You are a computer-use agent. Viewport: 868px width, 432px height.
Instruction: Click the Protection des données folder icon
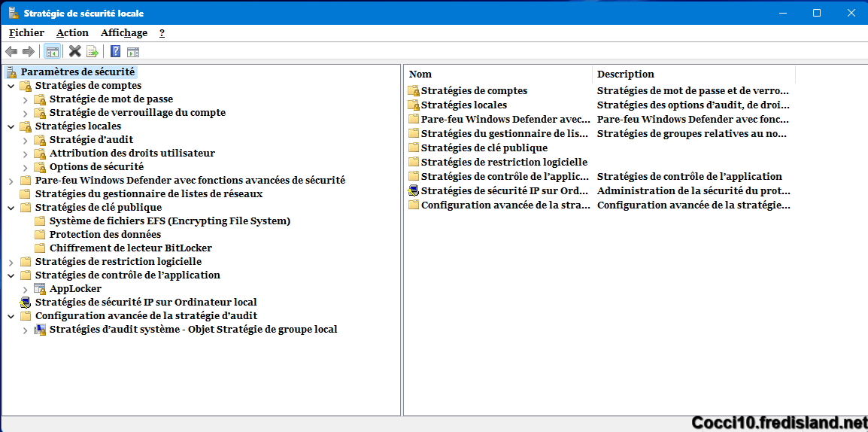(40, 234)
